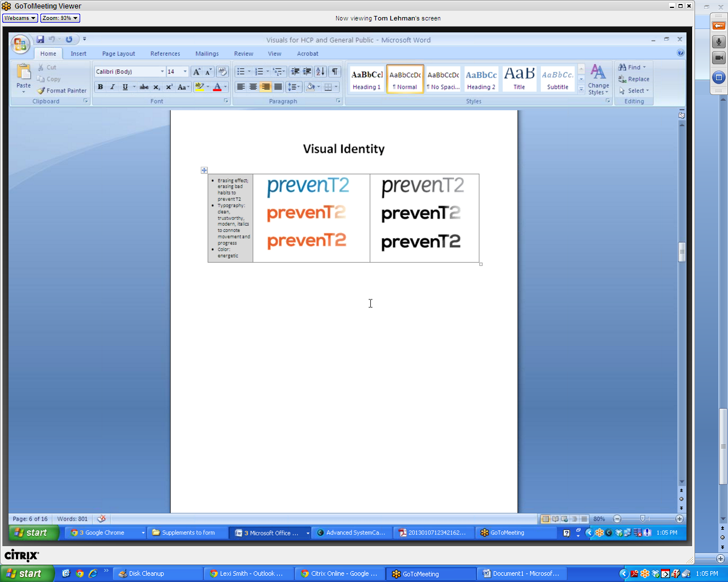
Task: Switch to the Insert ribbon tab
Action: click(78, 53)
